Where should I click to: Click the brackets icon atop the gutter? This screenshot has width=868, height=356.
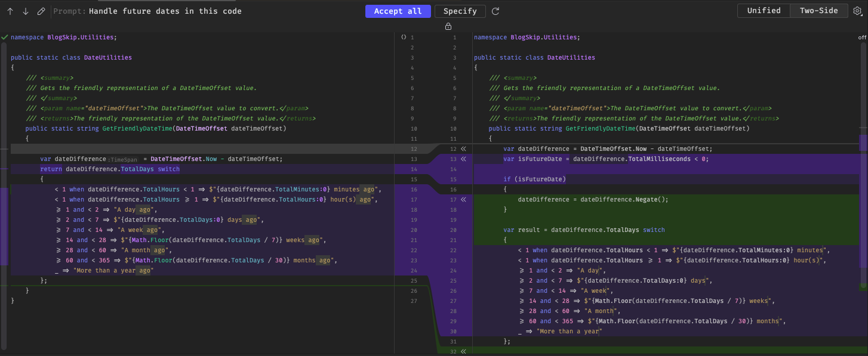coord(404,36)
